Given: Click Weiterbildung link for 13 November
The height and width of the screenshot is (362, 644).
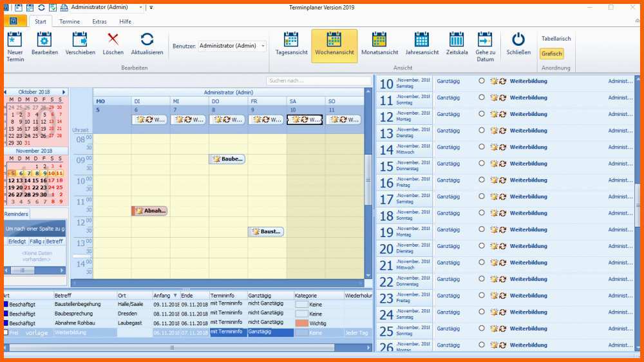Looking at the screenshot, I should coord(528,131).
